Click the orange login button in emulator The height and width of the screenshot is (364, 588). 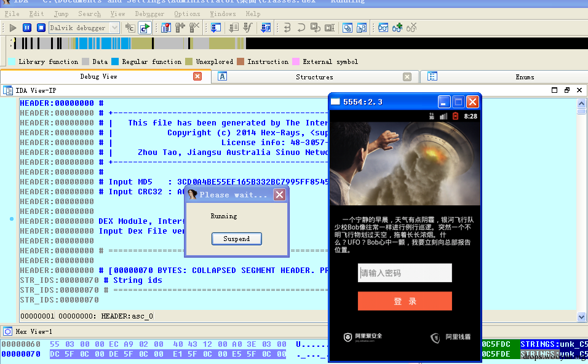pos(405,301)
